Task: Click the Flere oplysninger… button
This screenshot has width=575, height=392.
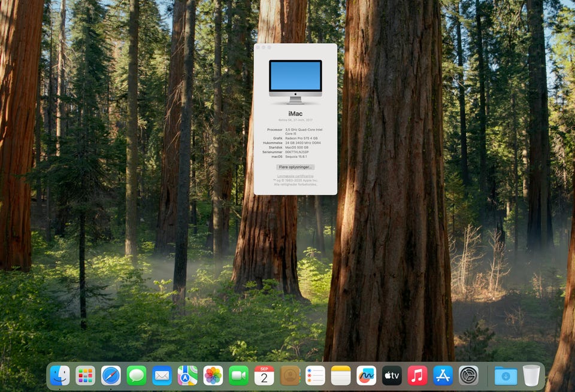Action: [295, 167]
